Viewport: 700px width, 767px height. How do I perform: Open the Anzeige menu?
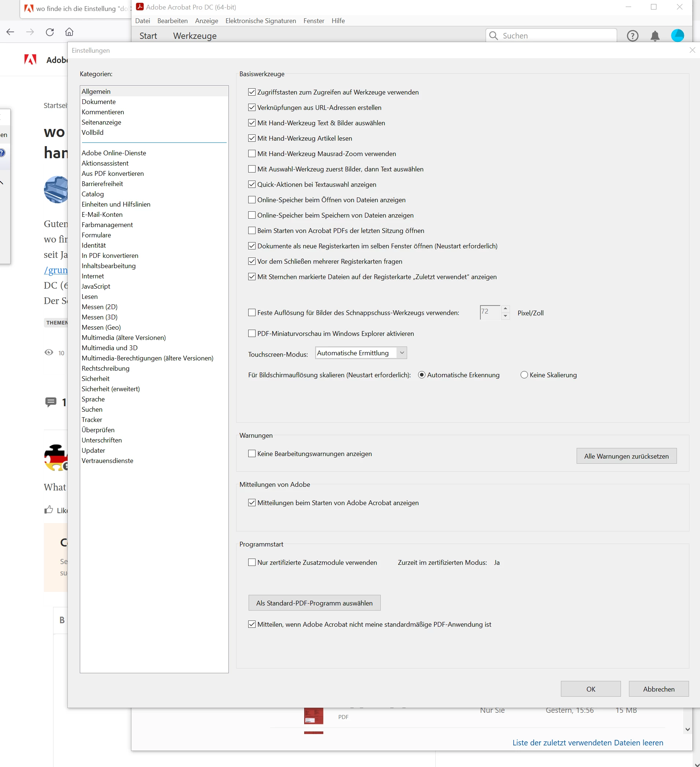point(206,21)
